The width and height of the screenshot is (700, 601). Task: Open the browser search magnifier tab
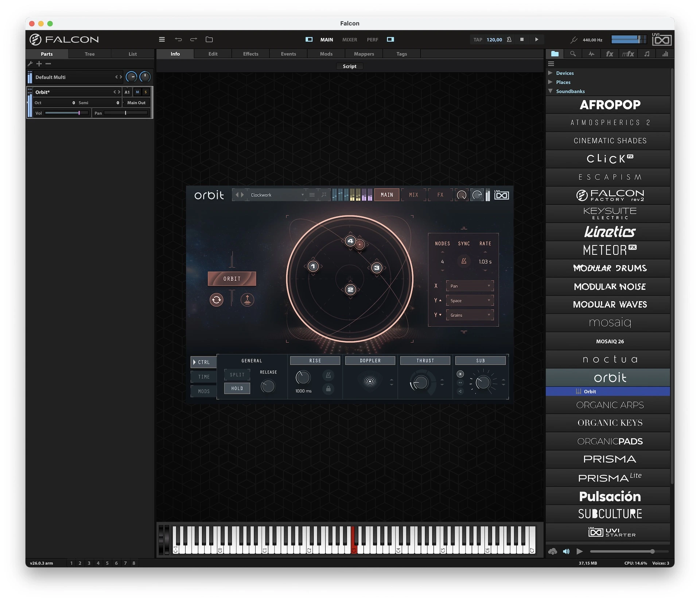point(573,54)
